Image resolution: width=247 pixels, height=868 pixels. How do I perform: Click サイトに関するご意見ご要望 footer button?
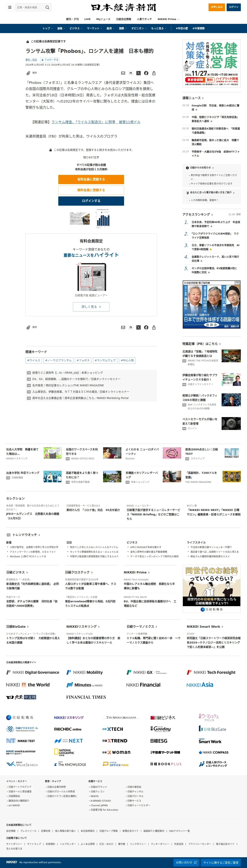point(221,862)
